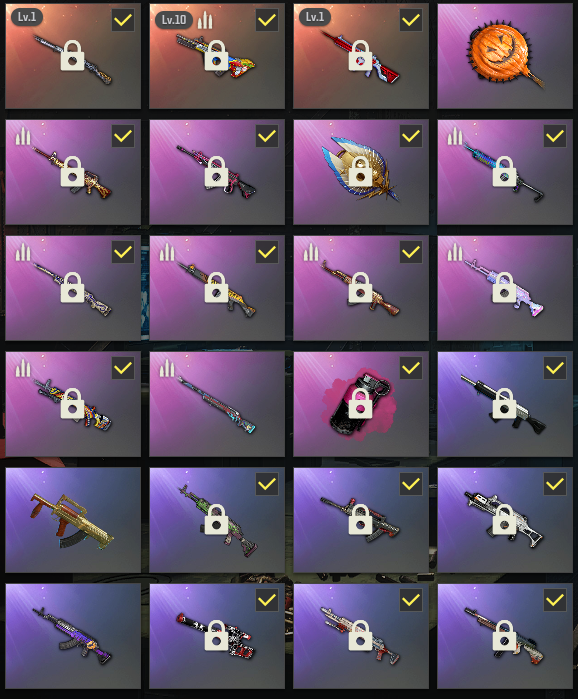This screenshot has width=578, height=699.
Task: Select the jack-o'-lantern pumpkin item
Action: coord(505,56)
